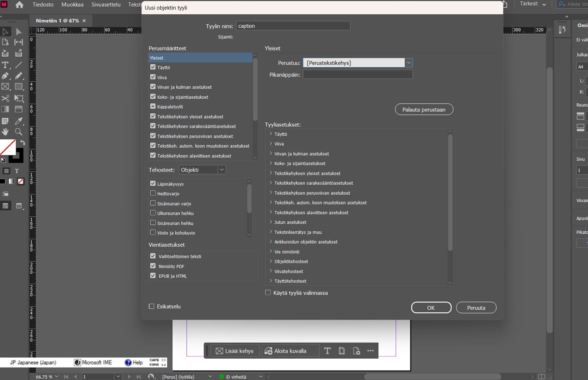
Task: Click Microsoft IME indicator
Action: (x=93, y=362)
